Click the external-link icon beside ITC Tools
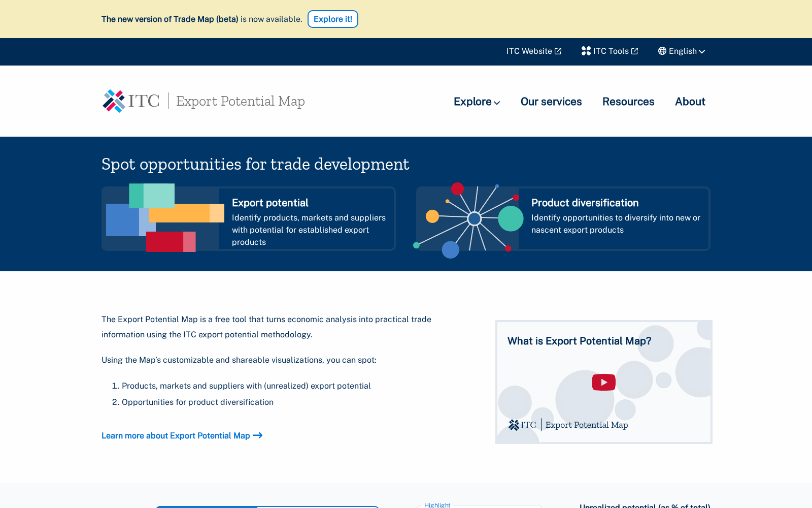 click(x=634, y=51)
